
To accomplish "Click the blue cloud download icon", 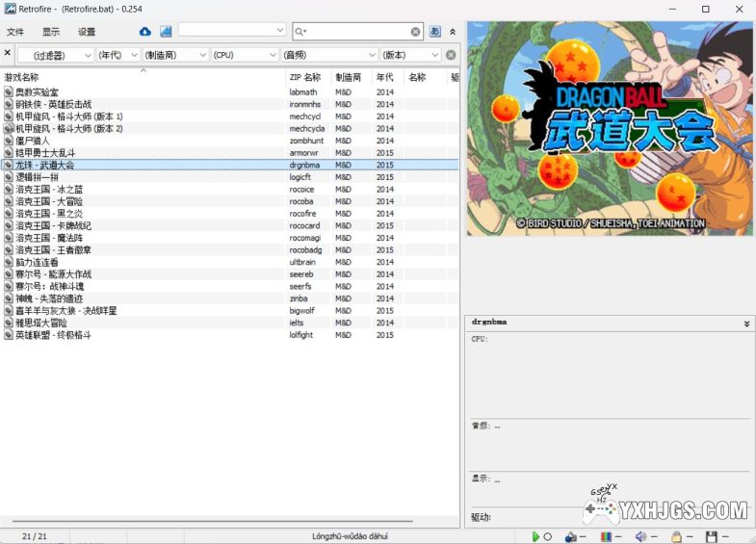I will tap(145, 32).
